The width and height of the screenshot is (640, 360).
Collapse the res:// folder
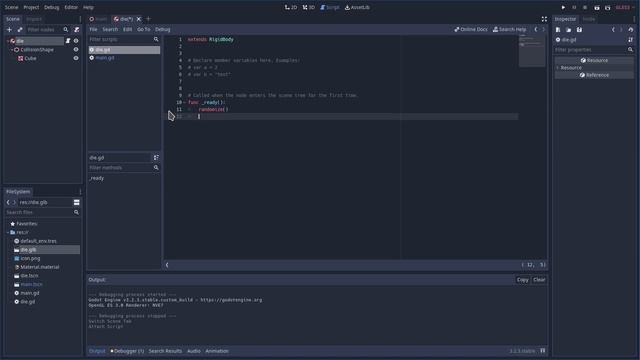pyautogui.click(x=8, y=232)
